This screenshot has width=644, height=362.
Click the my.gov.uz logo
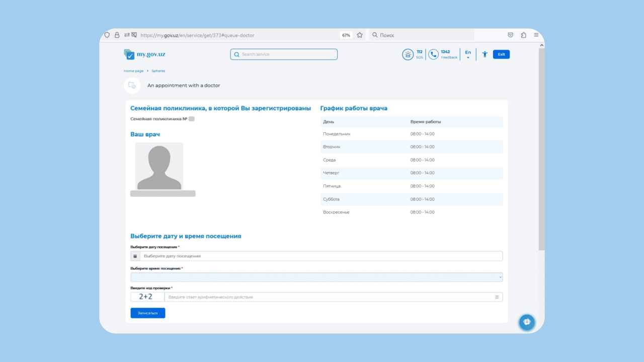click(144, 54)
